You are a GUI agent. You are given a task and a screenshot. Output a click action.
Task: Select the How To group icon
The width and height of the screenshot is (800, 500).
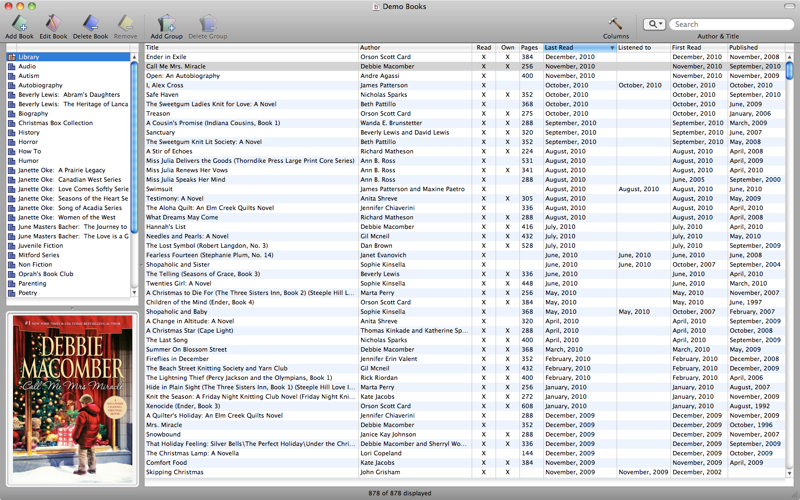[x=12, y=151]
